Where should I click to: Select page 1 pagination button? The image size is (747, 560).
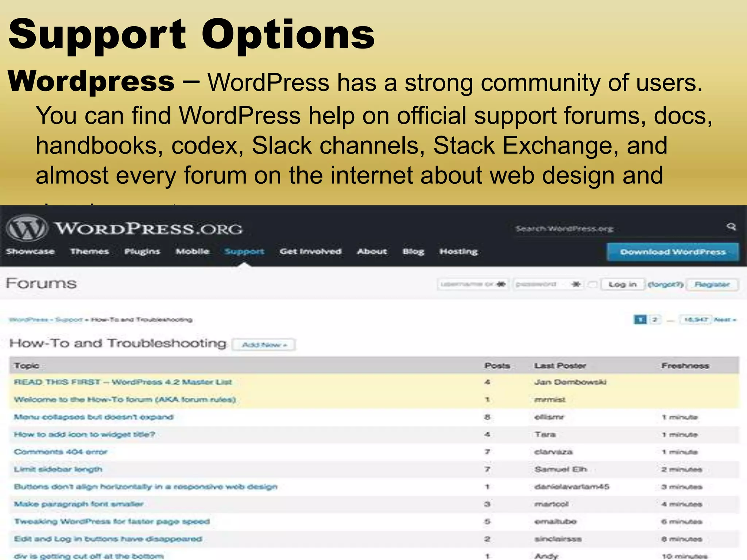point(640,320)
